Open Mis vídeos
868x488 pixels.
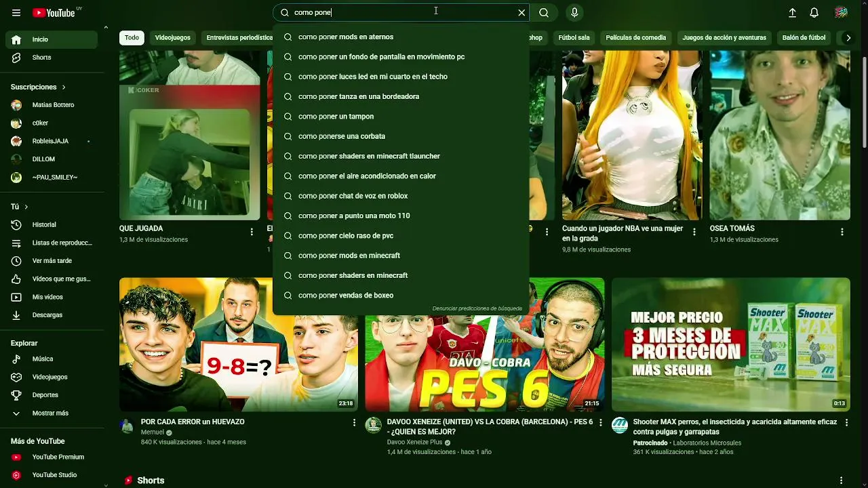tap(52, 297)
